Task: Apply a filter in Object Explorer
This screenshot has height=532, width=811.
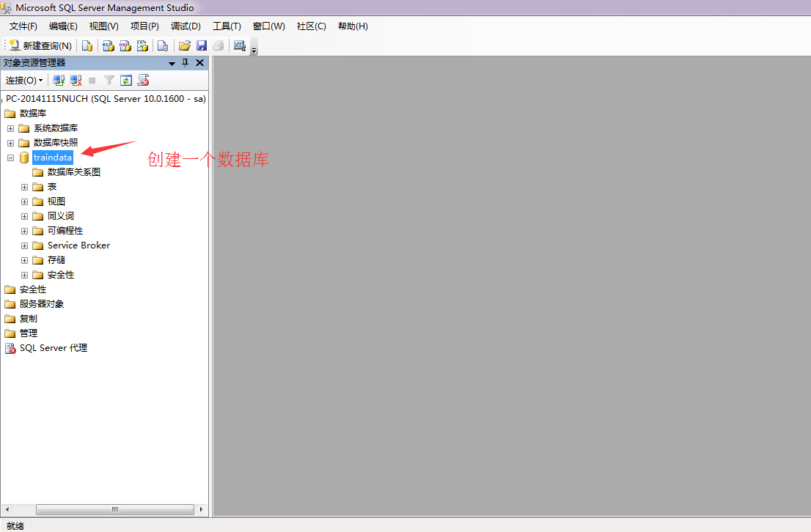Action: 109,80
